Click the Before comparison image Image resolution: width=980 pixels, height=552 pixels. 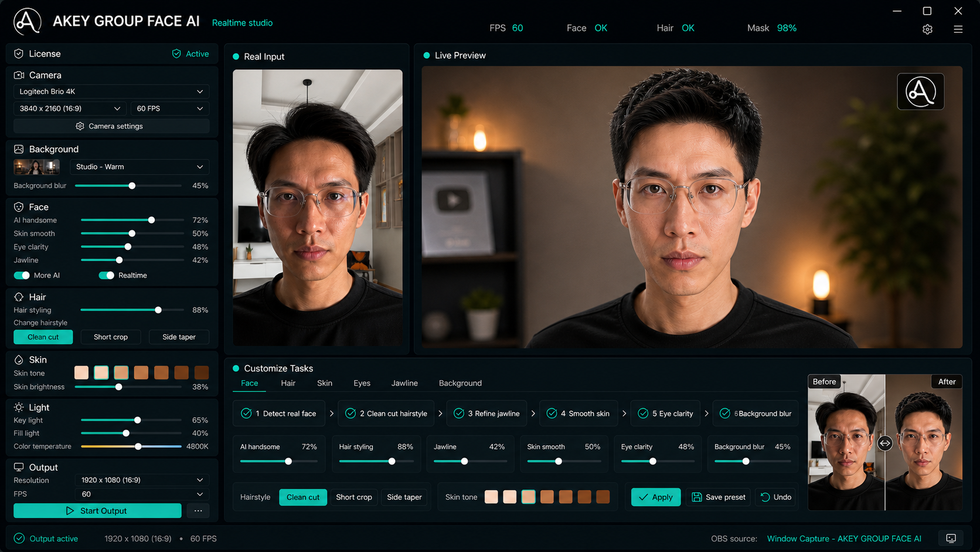846,443
